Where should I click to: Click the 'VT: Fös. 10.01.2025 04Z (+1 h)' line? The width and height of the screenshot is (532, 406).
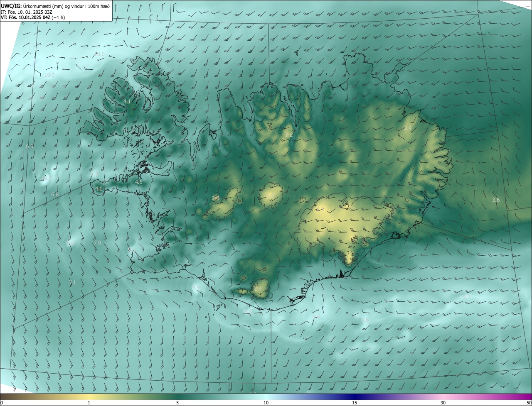click(32, 17)
